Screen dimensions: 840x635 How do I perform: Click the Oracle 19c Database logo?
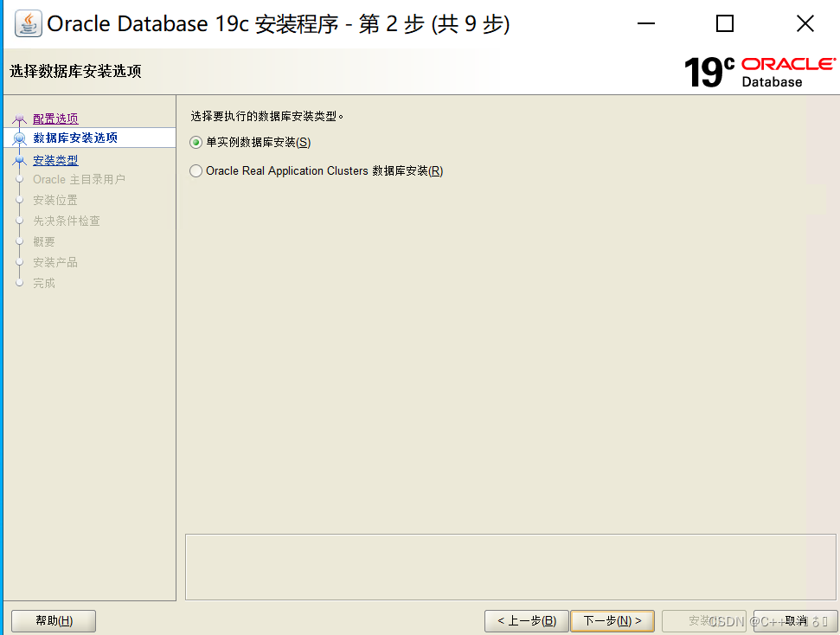[760, 73]
